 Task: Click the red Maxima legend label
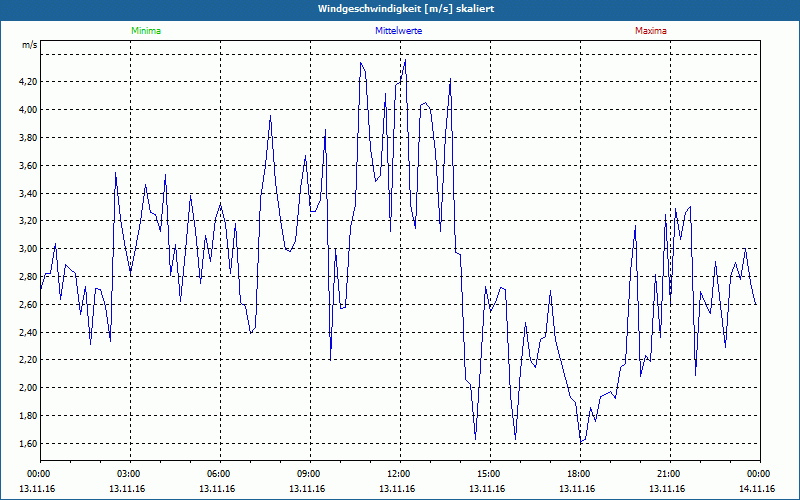651,31
